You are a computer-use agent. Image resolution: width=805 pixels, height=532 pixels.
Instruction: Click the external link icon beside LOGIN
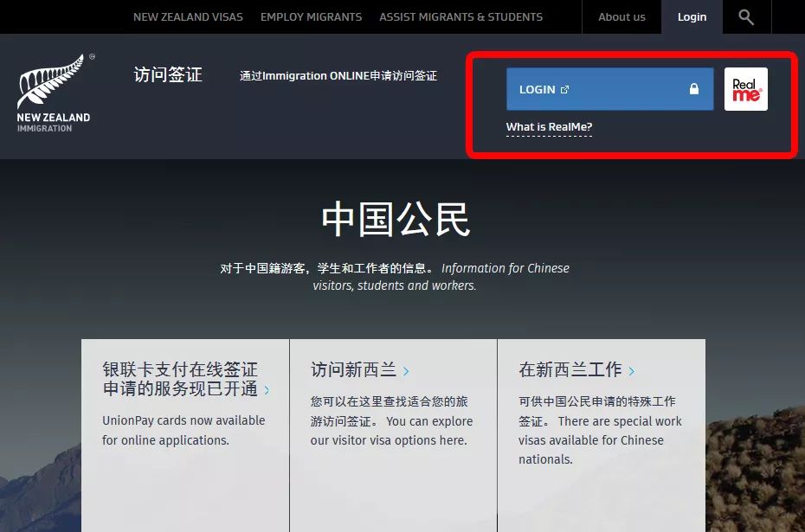click(564, 90)
